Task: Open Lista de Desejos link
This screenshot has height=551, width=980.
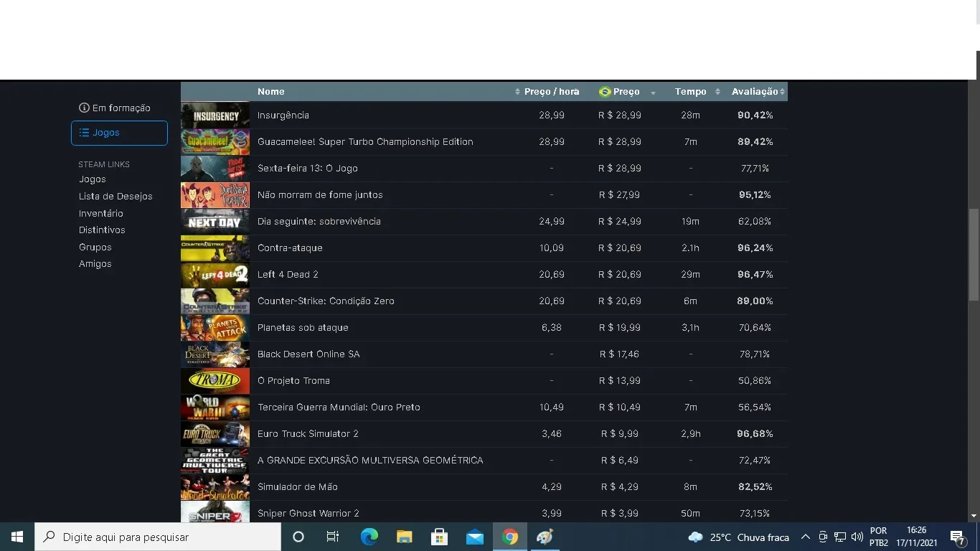Action: 116,196
